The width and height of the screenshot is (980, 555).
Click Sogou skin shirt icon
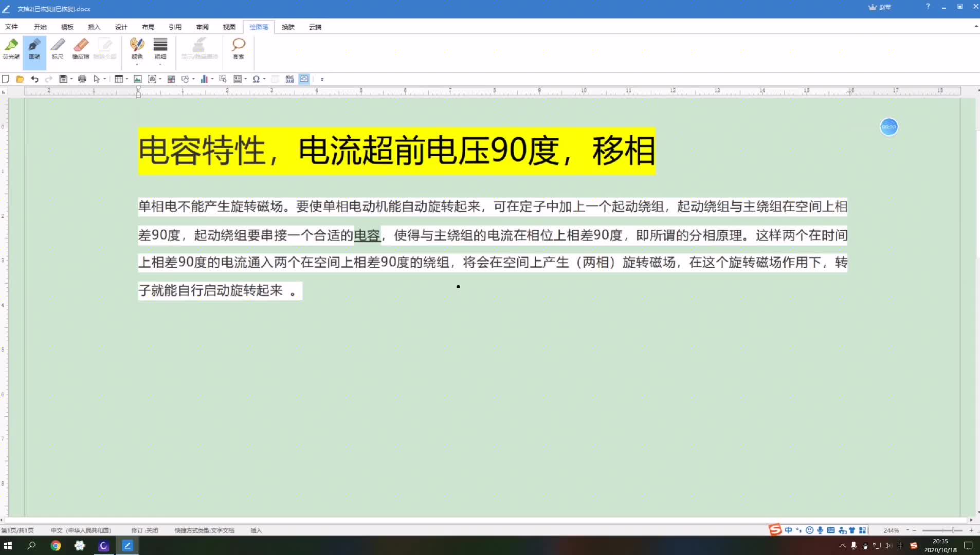click(x=852, y=530)
